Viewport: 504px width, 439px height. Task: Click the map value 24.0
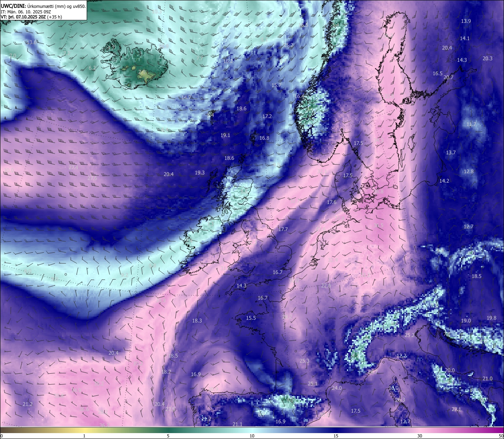click(337, 388)
